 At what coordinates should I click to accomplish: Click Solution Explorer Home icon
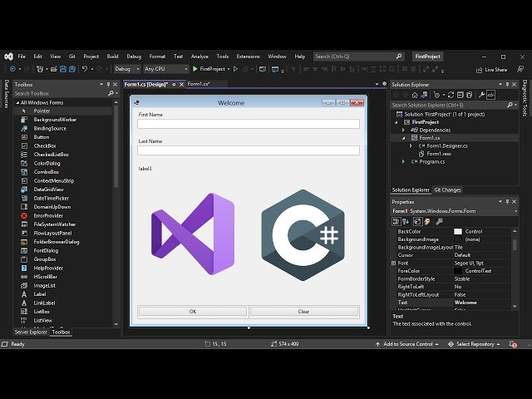pyautogui.click(x=415, y=95)
